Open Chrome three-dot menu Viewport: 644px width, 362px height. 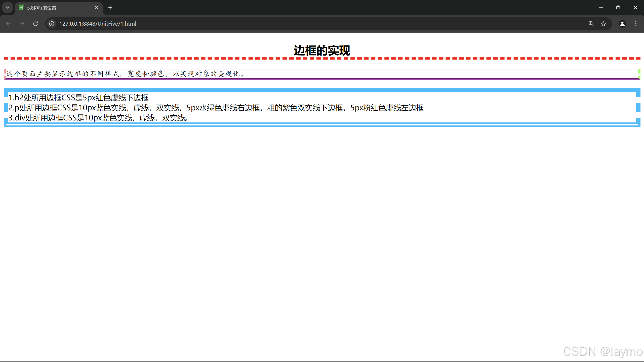(636, 24)
